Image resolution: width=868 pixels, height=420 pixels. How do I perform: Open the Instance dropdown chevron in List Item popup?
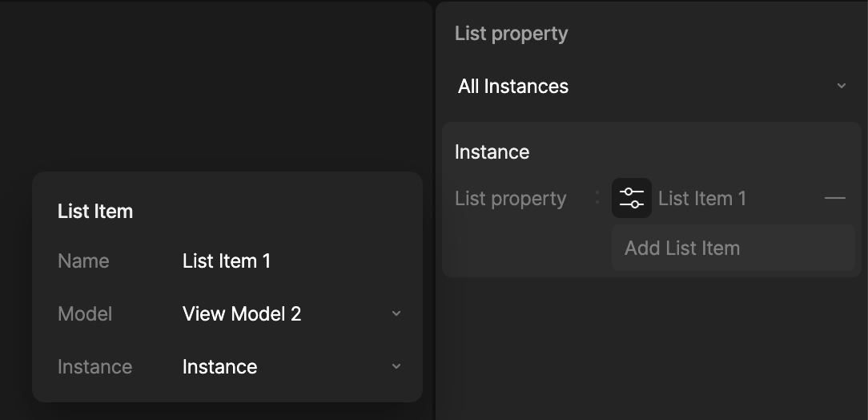(396, 366)
